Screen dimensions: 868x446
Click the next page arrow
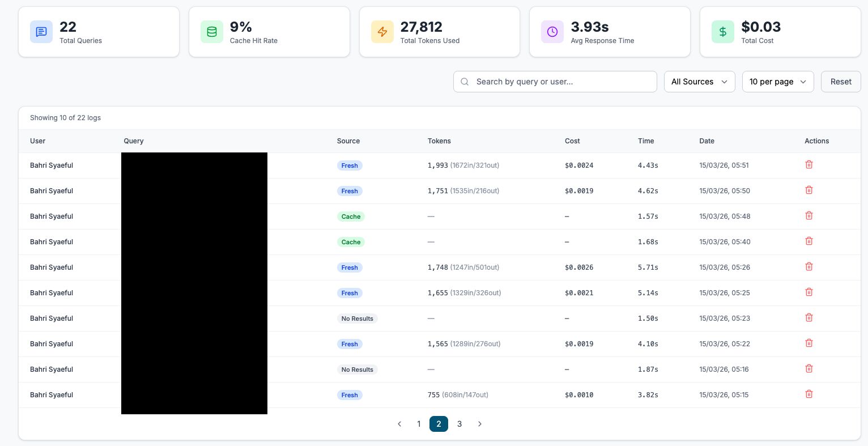pos(480,424)
